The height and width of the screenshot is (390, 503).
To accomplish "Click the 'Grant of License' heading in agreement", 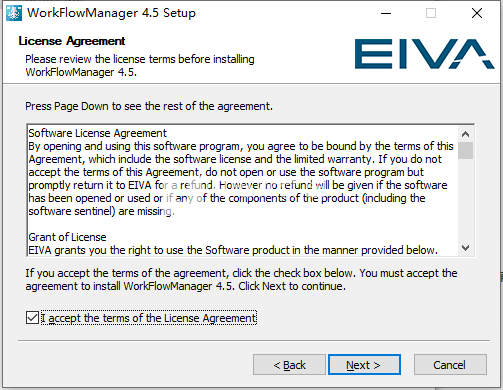I will click(67, 237).
